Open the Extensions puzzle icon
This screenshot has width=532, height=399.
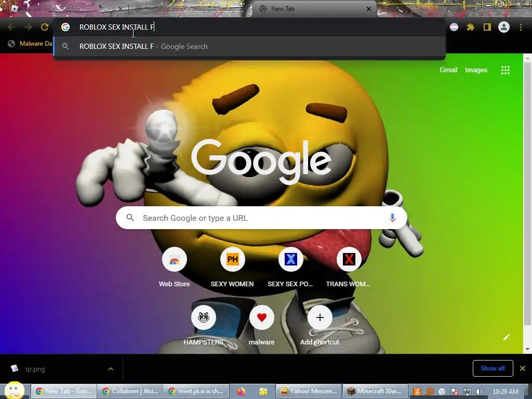470,27
